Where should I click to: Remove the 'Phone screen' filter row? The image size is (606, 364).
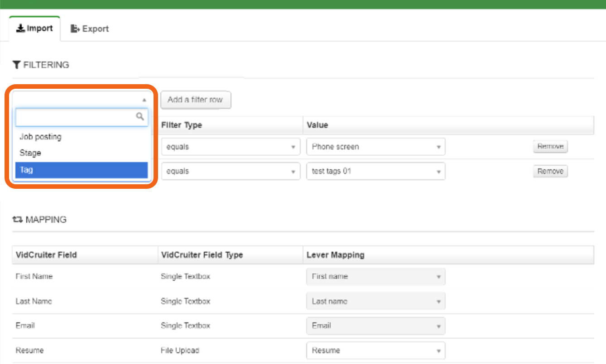pyautogui.click(x=550, y=146)
